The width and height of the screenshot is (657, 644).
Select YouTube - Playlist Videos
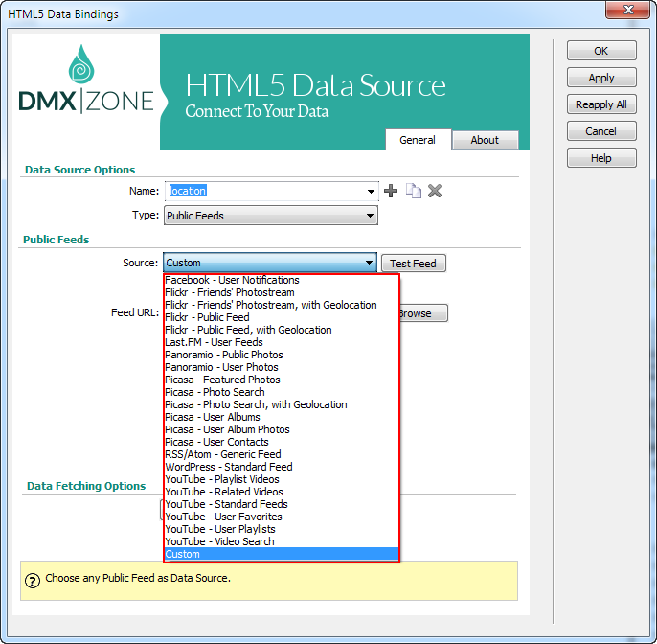pos(282,479)
